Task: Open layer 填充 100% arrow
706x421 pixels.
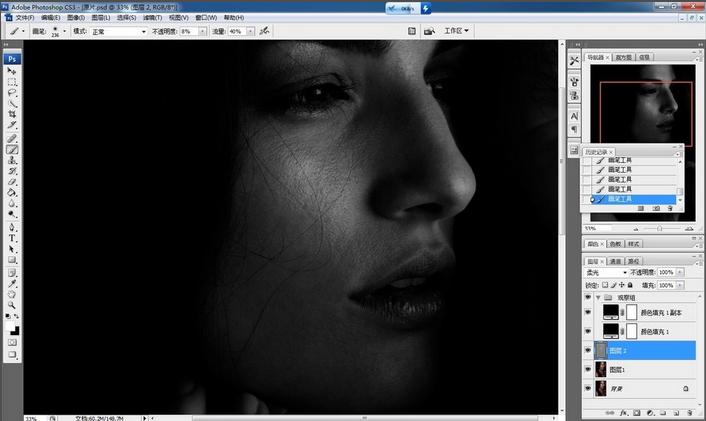Action: tap(680, 285)
